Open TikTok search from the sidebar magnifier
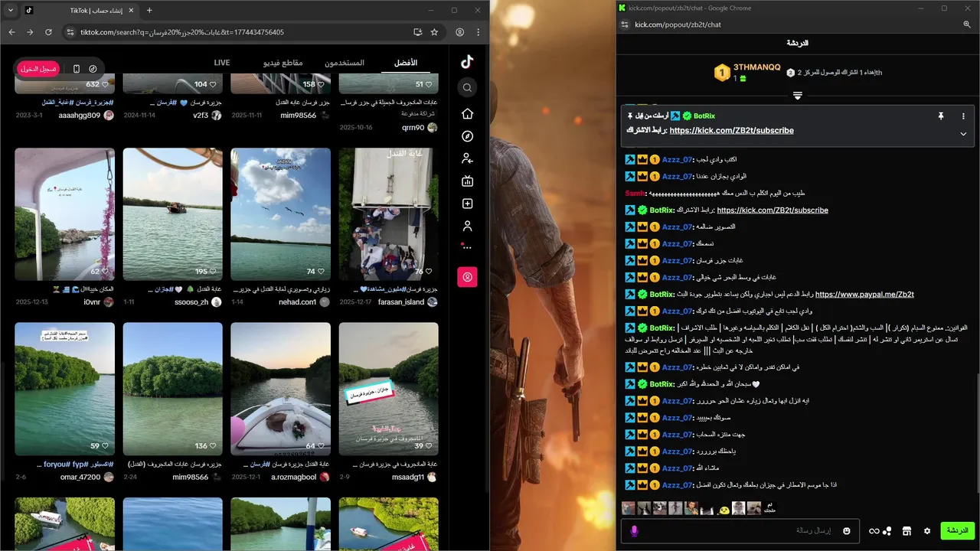The width and height of the screenshot is (980, 551). tap(467, 88)
